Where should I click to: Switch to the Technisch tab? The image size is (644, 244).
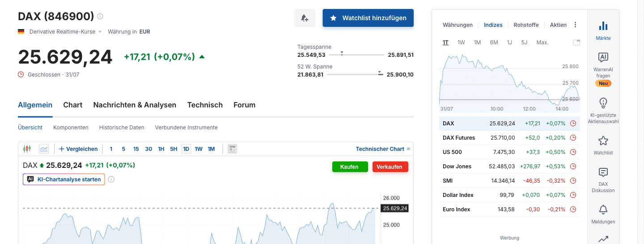tap(205, 105)
